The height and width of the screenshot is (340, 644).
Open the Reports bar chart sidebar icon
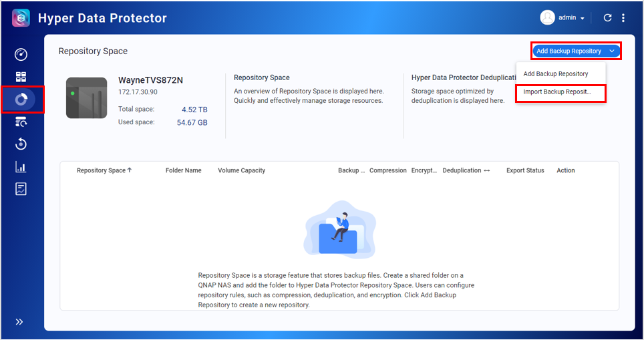click(x=21, y=167)
